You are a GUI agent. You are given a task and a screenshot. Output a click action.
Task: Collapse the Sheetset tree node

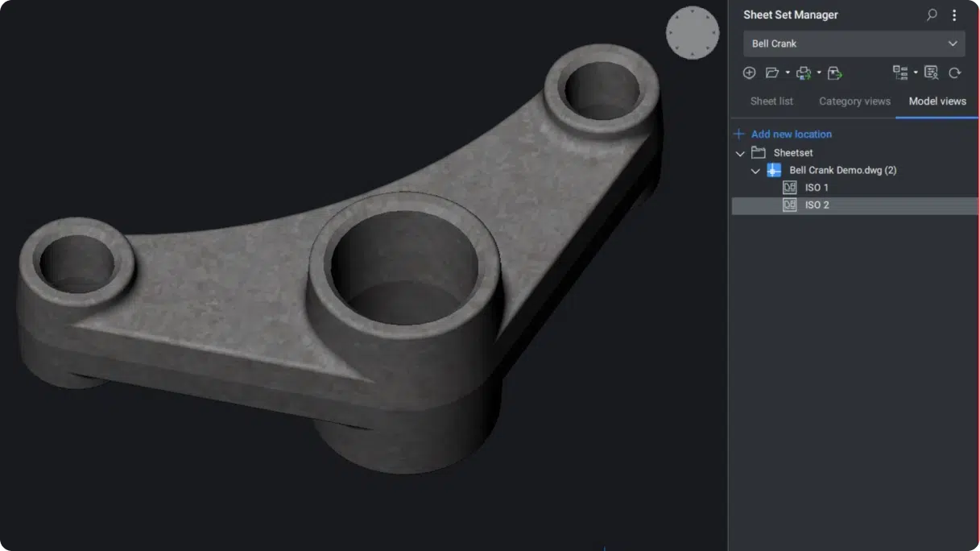click(x=740, y=153)
